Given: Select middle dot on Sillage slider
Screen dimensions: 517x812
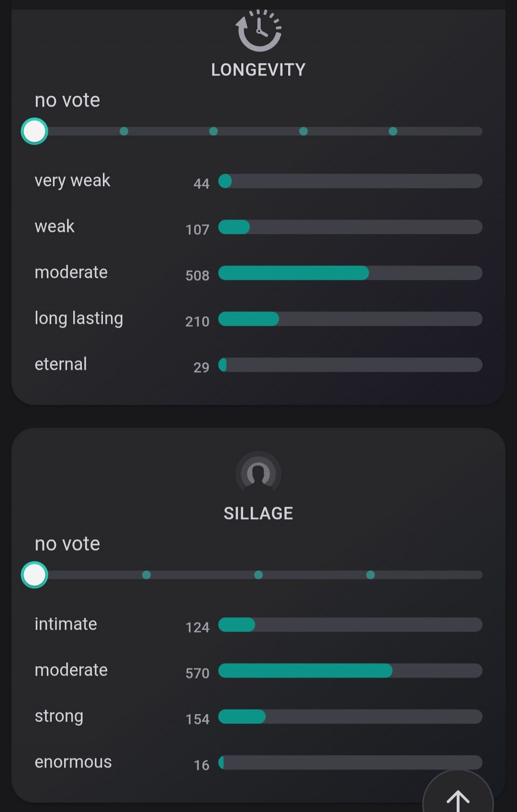Looking at the screenshot, I should (x=258, y=575).
